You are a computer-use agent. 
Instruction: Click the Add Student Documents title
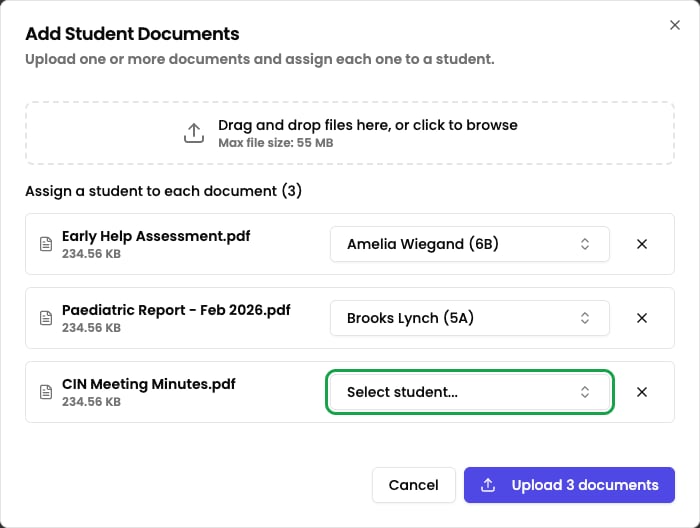click(x=132, y=34)
